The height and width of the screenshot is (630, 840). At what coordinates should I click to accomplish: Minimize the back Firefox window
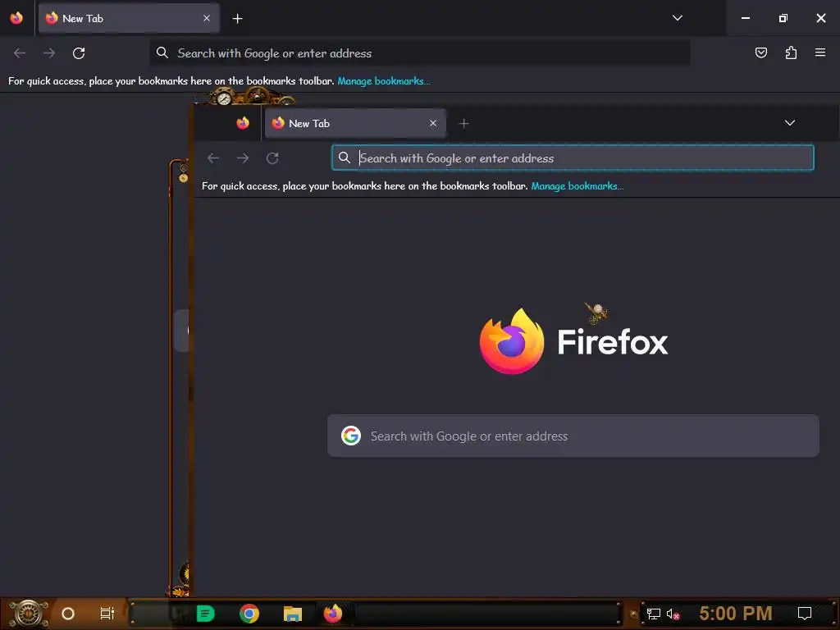click(x=745, y=18)
